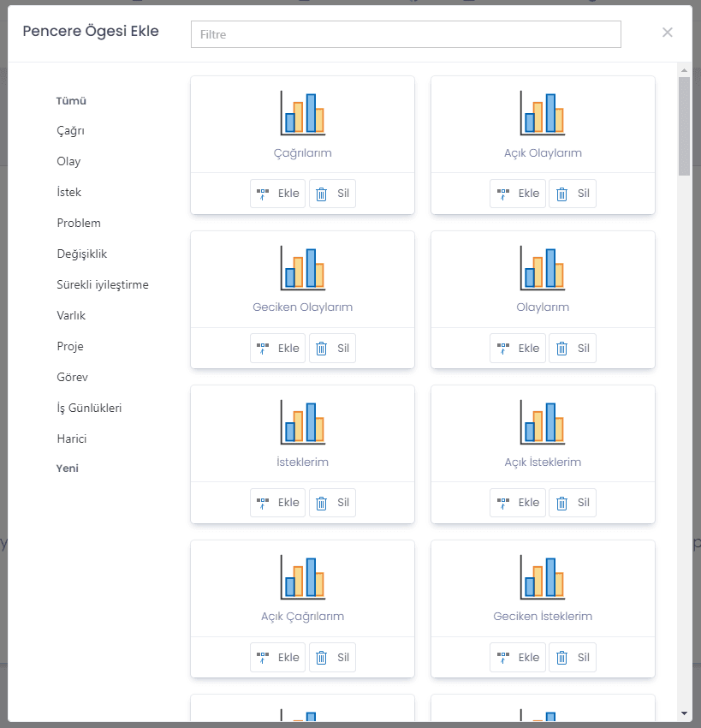The width and height of the screenshot is (701, 728).
Task: Add the Olaylarım widget with Ekle
Action: click(518, 349)
